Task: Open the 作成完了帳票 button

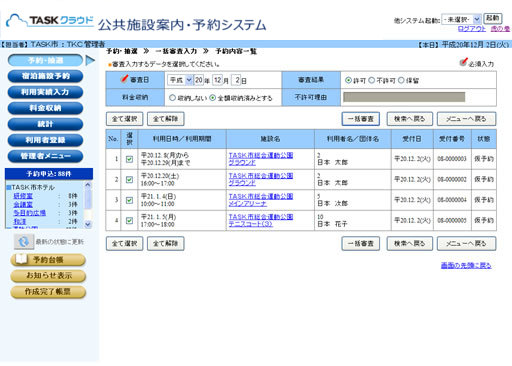Action: [48, 292]
